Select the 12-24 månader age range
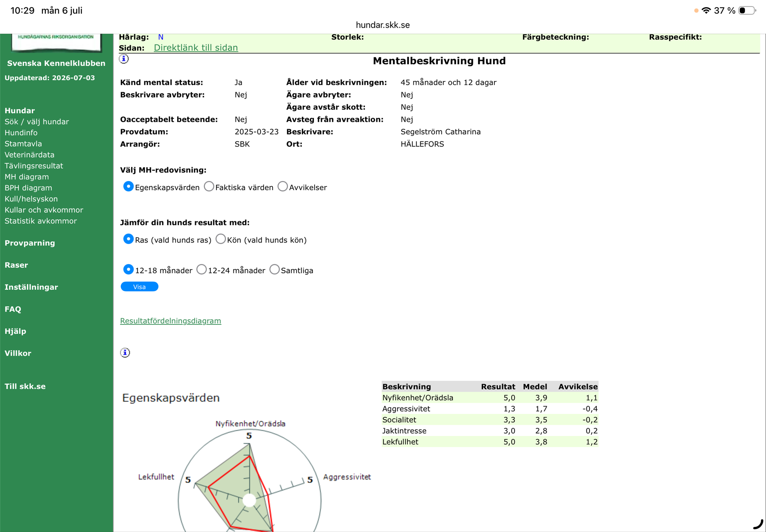766x532 pixels. (201, 270)
